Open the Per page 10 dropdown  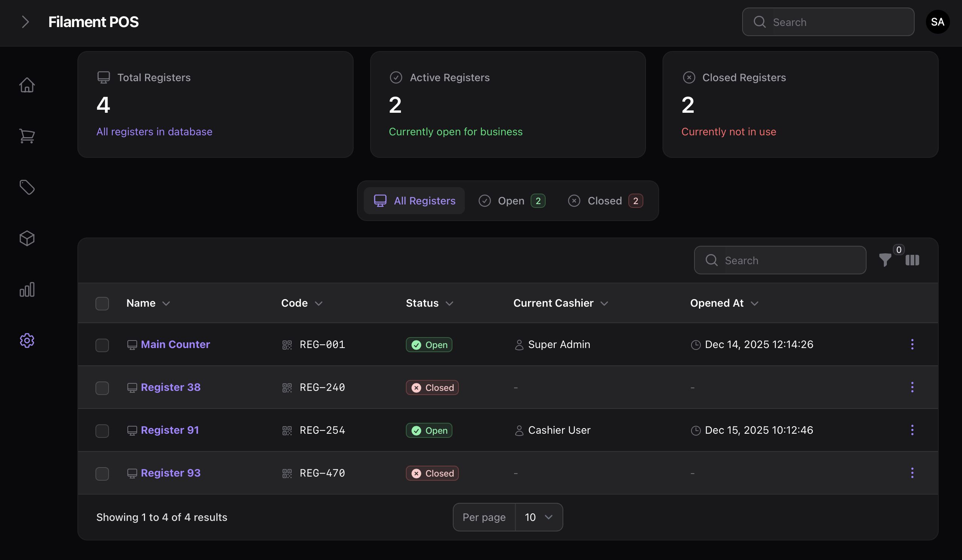(x=538, y=517)
